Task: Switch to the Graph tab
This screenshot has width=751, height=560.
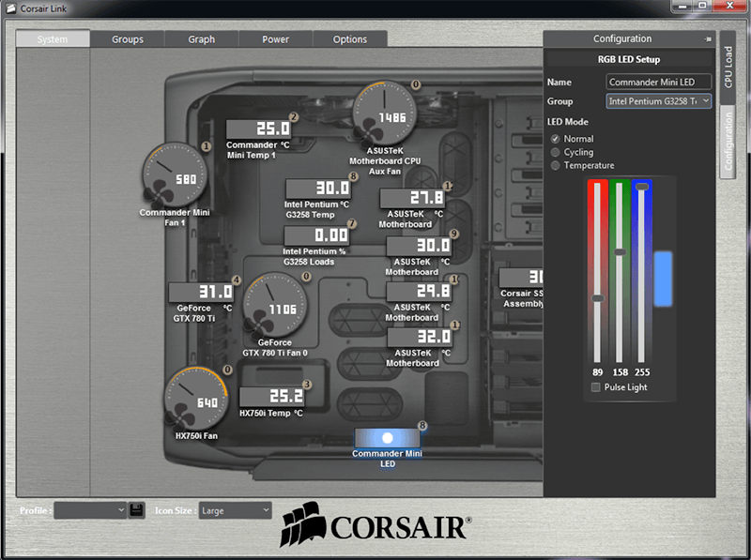Action: tap(201, 39)
